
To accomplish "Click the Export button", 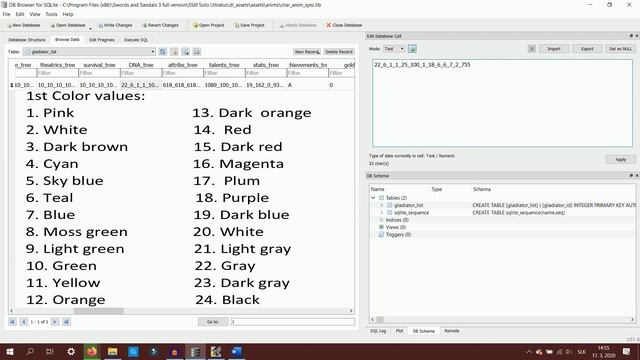I will 587,49.
